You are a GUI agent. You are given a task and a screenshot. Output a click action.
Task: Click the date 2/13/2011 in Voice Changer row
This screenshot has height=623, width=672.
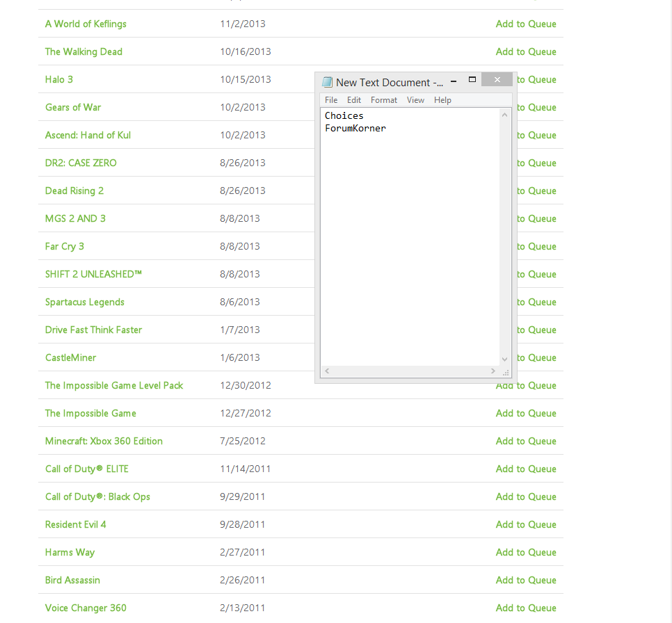tap(243, 608)
